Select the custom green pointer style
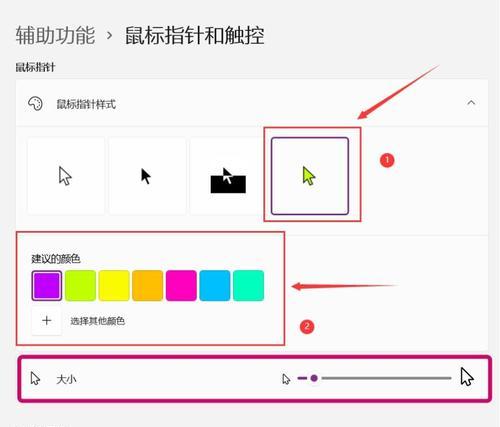Viewport: 500px width, 427px height. click(x=310, y=176)
